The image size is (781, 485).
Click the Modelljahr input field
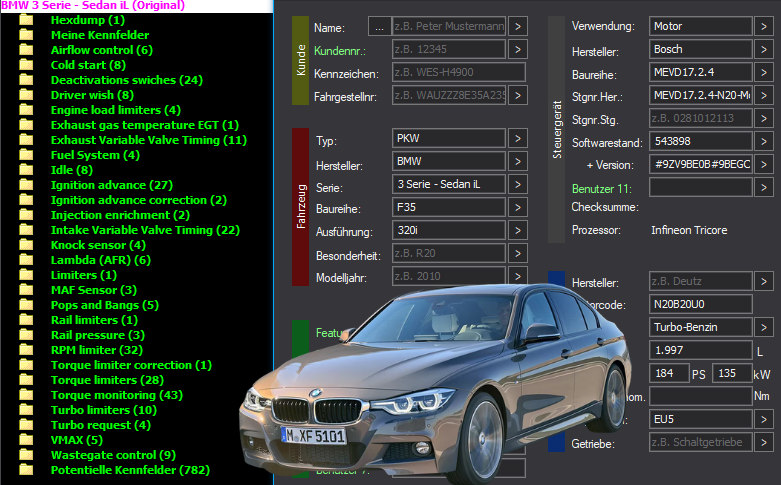point(449,276)
